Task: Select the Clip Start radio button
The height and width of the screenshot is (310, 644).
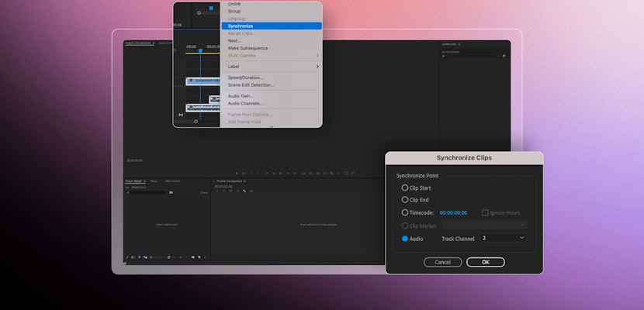Action: [405, 188]
